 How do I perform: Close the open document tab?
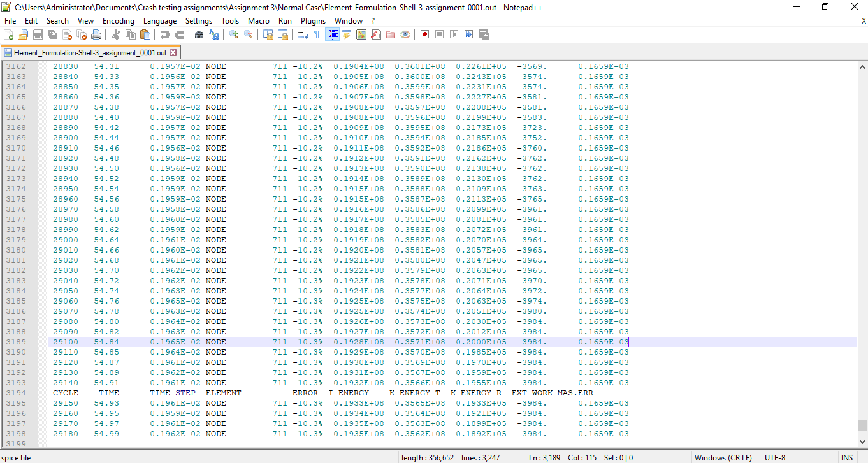pyautogui.click(x=173, y=53)
